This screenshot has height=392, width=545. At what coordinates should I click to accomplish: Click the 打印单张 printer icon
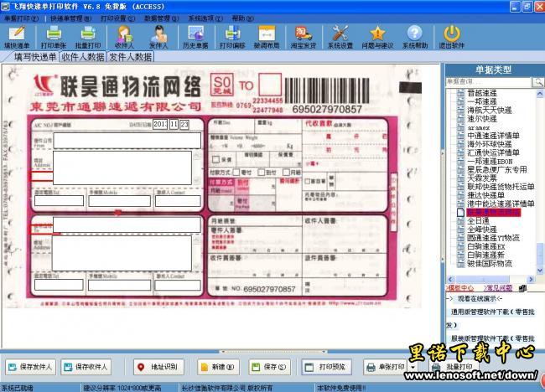[54, 37]
